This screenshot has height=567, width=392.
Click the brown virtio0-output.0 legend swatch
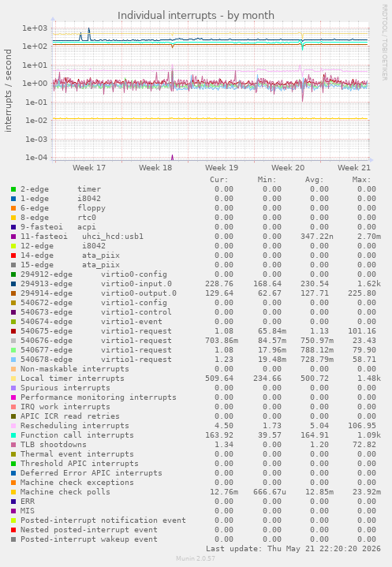coord(13,293)
